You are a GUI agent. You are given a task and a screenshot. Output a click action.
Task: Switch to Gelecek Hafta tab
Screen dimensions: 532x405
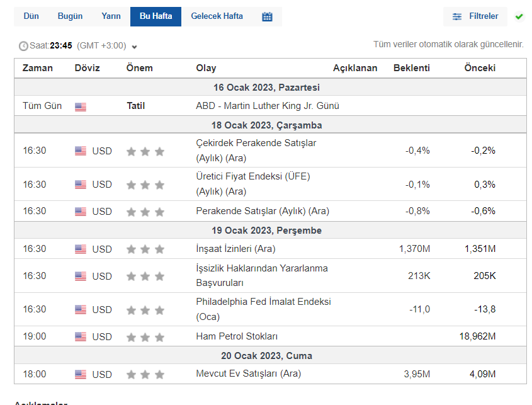coord(217,16)
